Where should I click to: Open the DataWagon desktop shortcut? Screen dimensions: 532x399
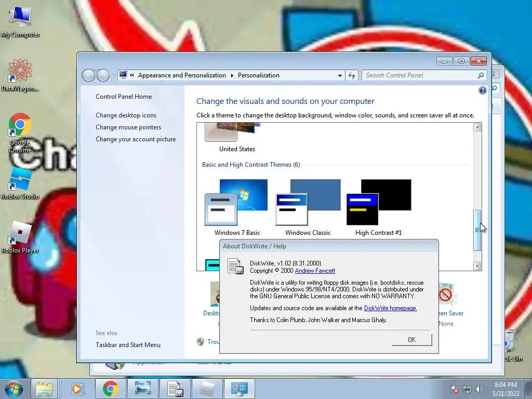point(20,75)
